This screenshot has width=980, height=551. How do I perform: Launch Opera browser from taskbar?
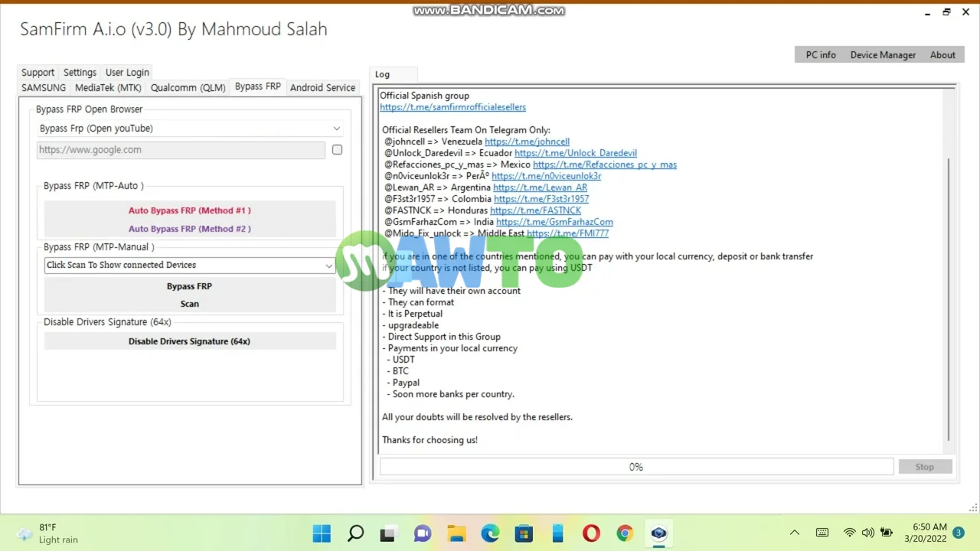tap(590, 533)
